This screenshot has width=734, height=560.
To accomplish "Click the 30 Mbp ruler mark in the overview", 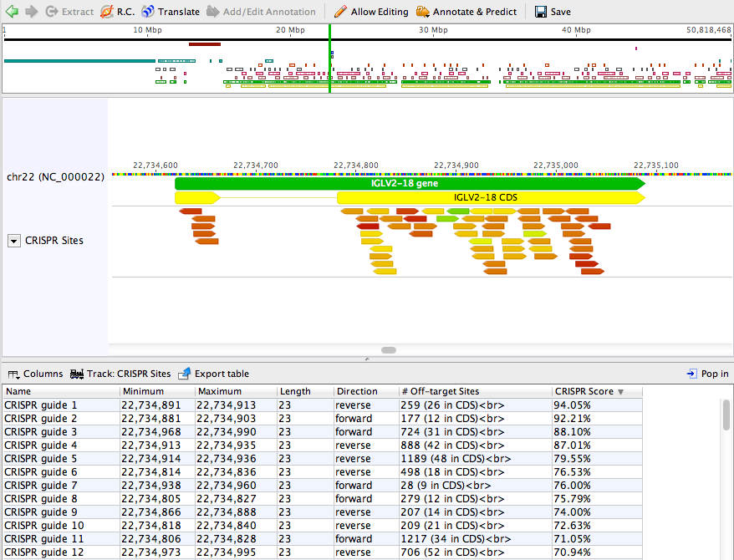I will (x=433, y=30).
